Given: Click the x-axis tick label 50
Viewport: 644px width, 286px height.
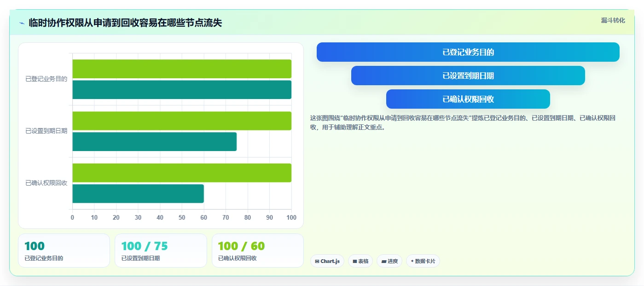Looking at the screenshot, I should (182, 217).
